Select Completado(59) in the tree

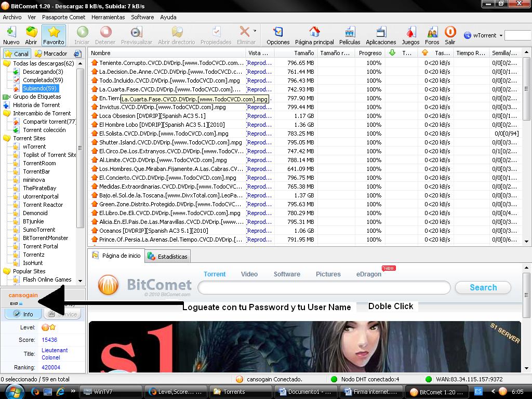coord(43,80)
